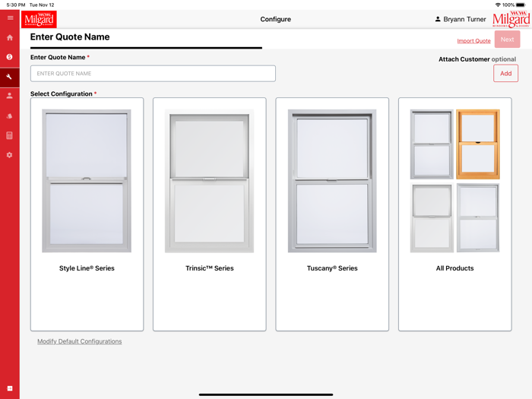The height and width of the screenshot is (399, 532).
Task: Go to Home via sidebar icon
Action: coord(10,37)
